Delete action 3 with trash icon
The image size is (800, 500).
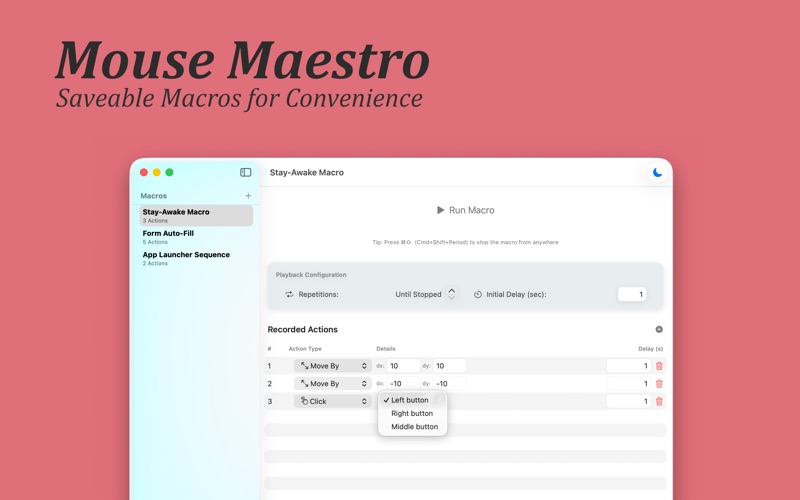tap(659, 402)
